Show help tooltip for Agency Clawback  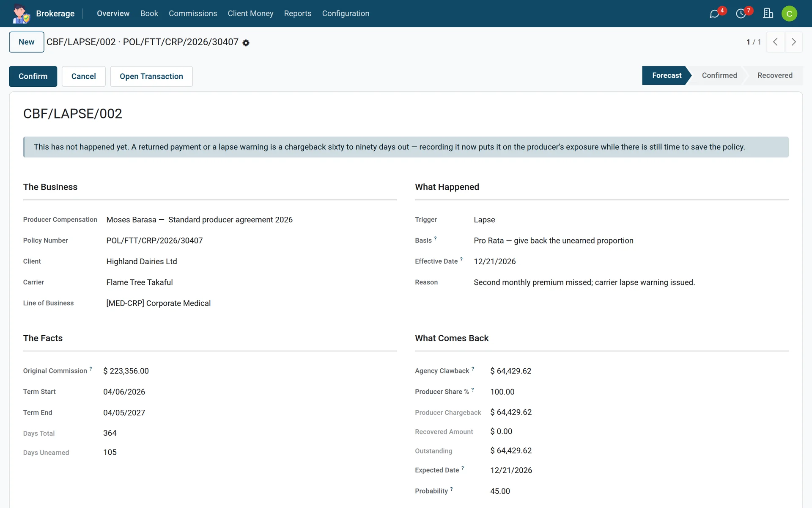[473, 369]
